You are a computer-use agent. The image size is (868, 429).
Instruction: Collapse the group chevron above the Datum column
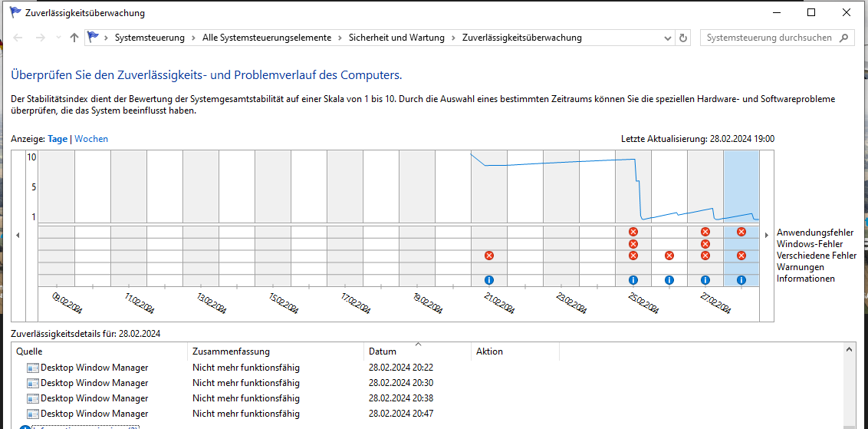pyautogui.click(x=419, y=344)
